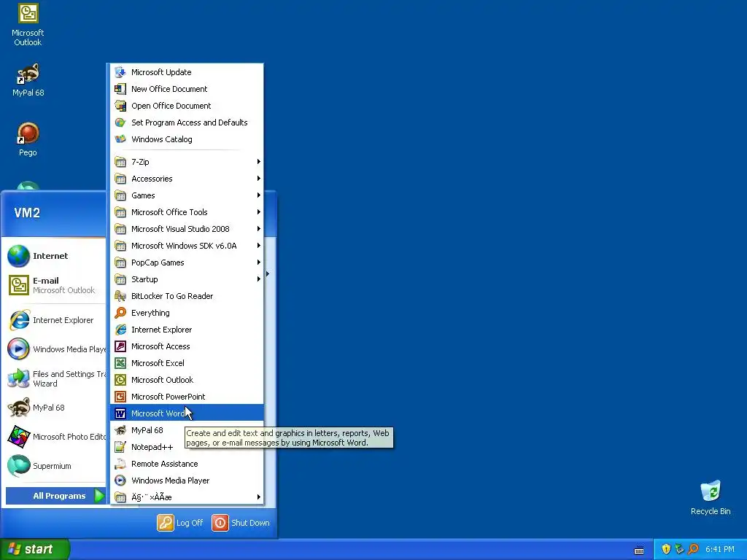Click the Microsoft Office Tools folder icon
The height and width of the screenshot is (560, 747).
tap(120, 212)
